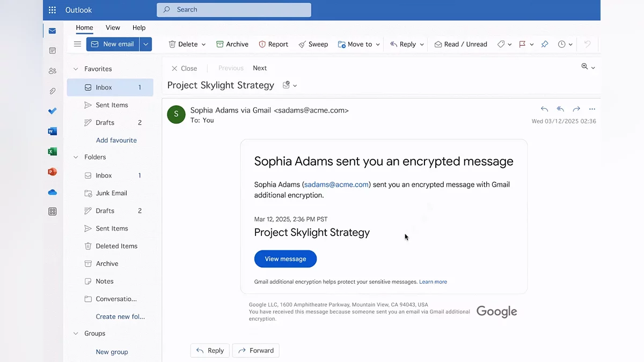Launch the Word app from sidebar

tap(52, 131)
